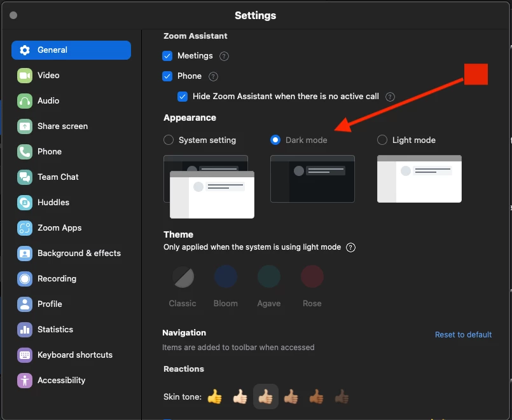Click the Profile label in sidebar
512x420 pixels.
click(x=50, y=304)
